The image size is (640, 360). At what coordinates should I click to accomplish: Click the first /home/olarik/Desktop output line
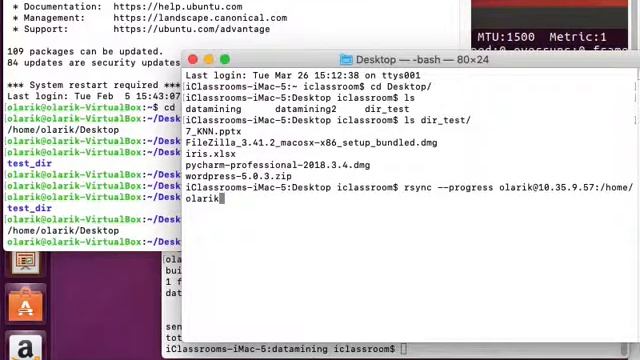[x=63, y=130]
